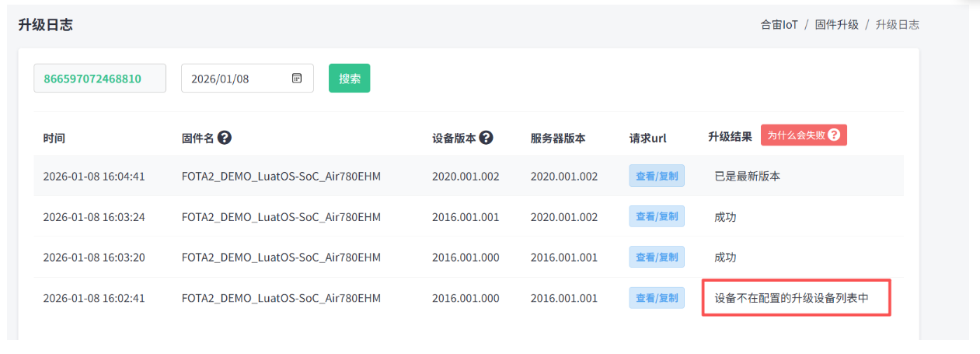Click the 服务器版本 column header
The height and width of the screenshot is (354, 980).
558,138
